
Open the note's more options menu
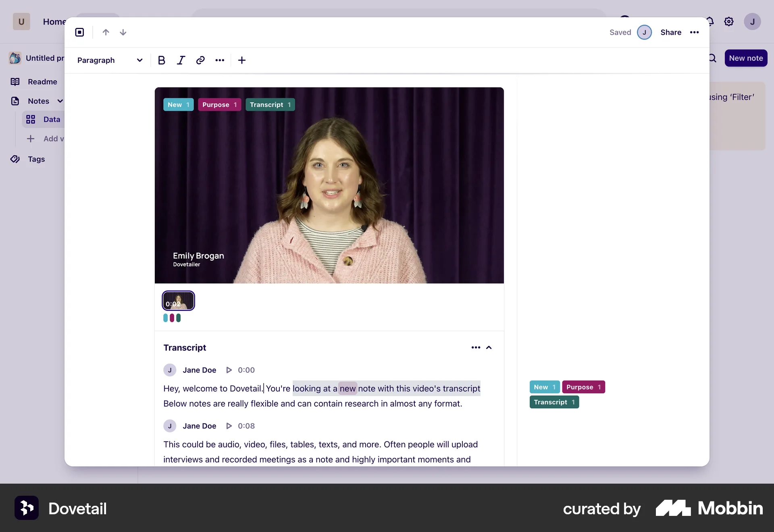pos(694,32)
